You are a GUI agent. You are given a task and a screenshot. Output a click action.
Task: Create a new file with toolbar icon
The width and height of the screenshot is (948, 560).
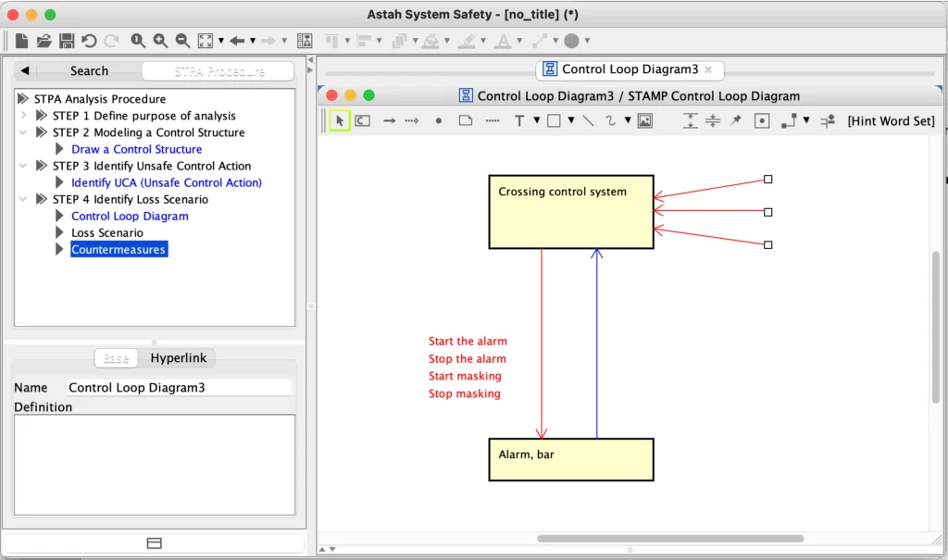[x=22, y=41]
